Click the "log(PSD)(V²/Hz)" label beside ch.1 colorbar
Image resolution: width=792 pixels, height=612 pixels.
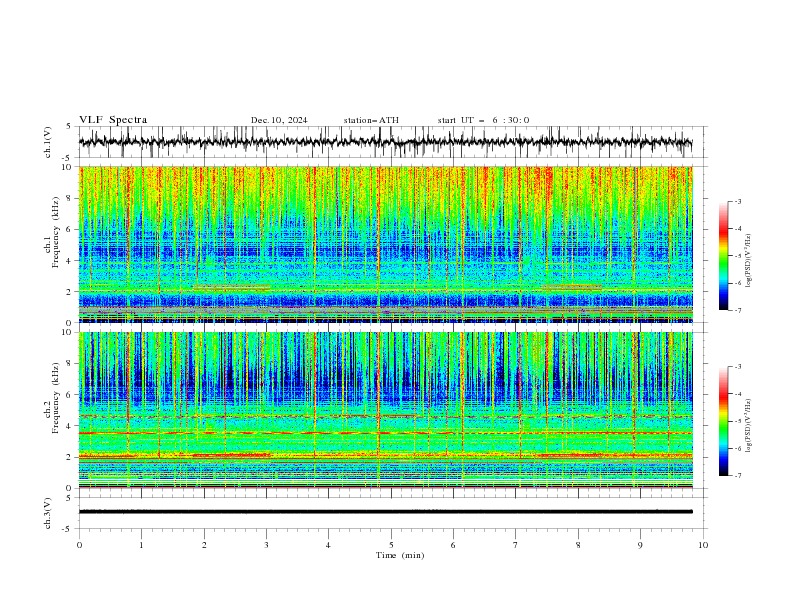point(749,261)
